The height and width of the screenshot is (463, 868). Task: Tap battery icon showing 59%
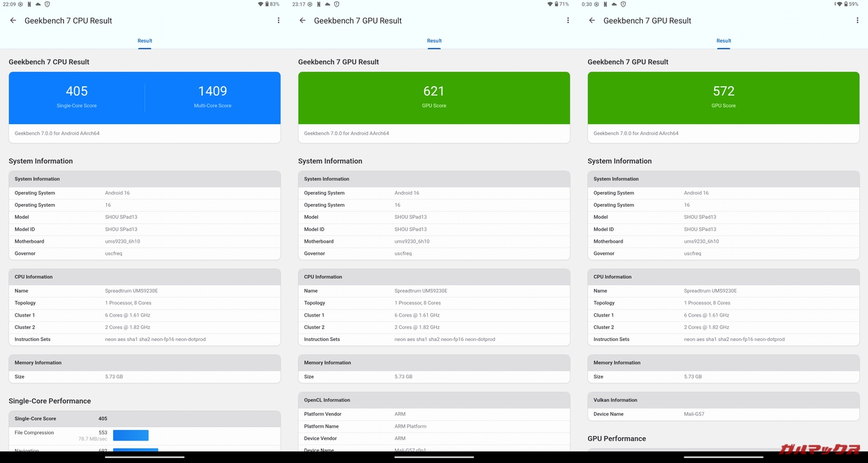(846, 4)
